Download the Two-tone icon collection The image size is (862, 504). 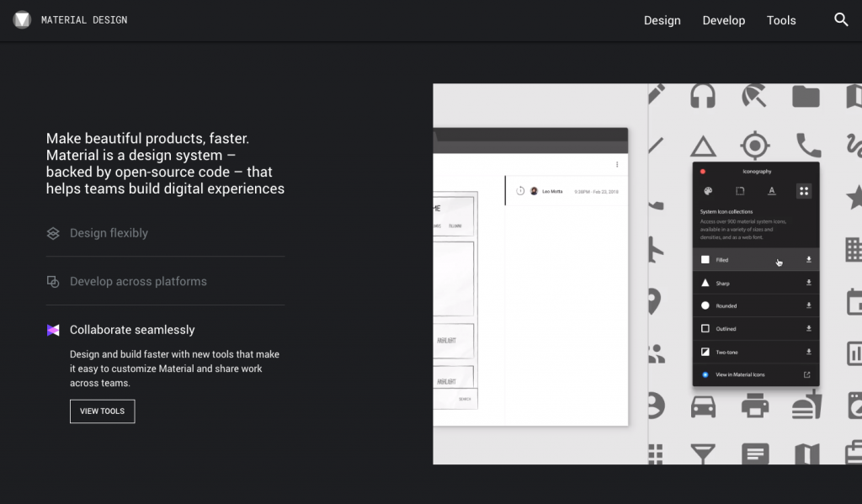pyautogui.click(x=809, y=352)
